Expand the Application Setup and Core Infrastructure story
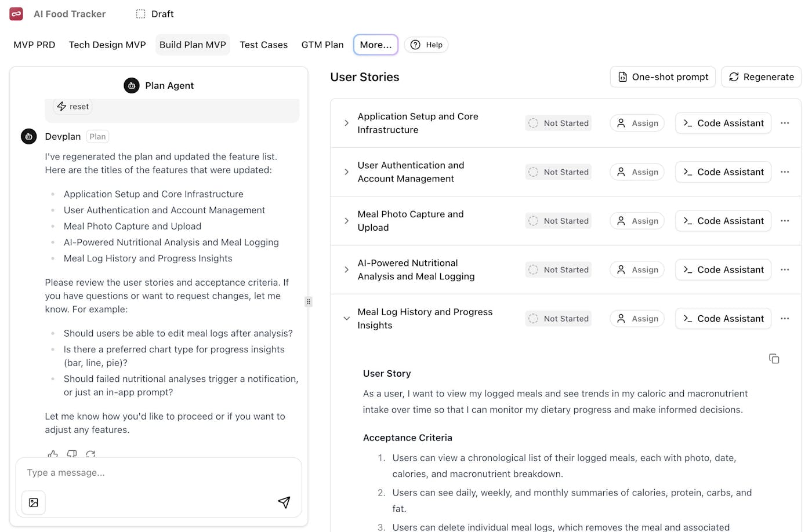This screenshot has height=532, width=812. [346, 123]
